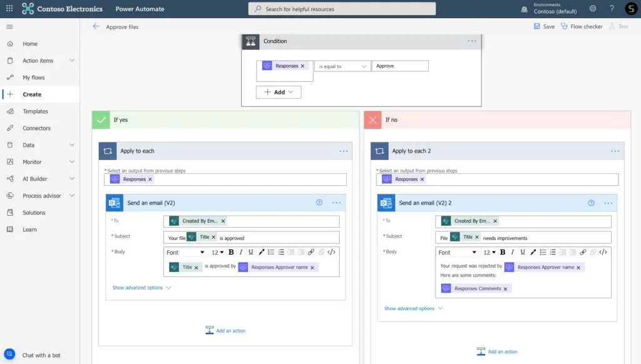Viewport: 641px width, 364px height.
Task: Open Font dropdown in Send an email (V2)
Action: click(x=185, y=253)
